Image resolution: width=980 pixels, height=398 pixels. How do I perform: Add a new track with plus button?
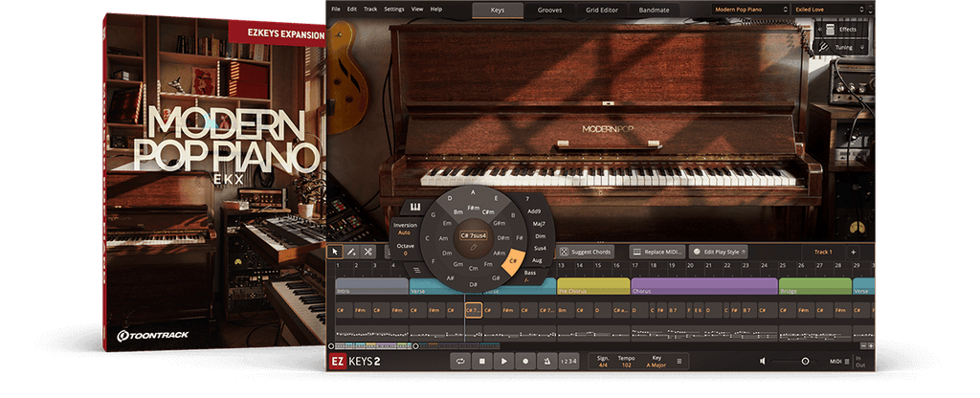(853, 253)
